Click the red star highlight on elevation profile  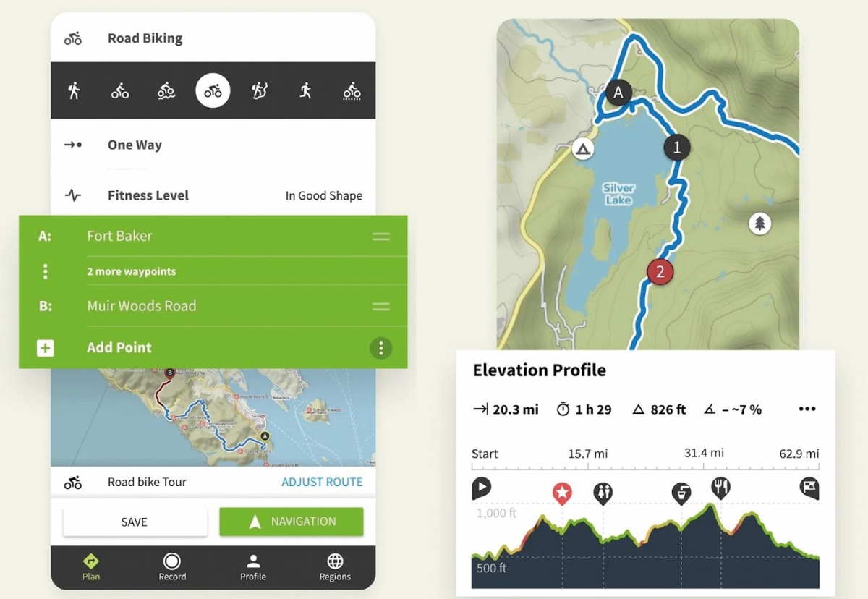tap(562, 493)
